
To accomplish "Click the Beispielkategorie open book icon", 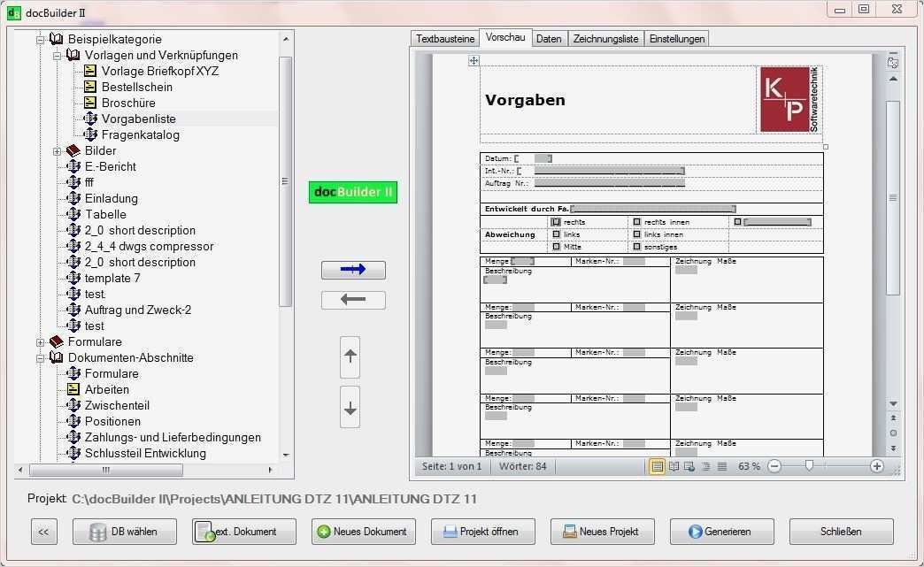I will 57,39.
